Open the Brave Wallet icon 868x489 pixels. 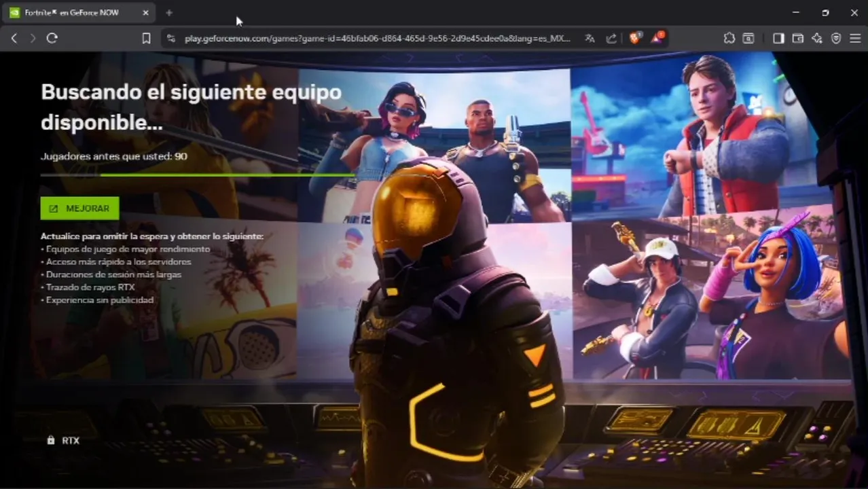tap(798, 39)
